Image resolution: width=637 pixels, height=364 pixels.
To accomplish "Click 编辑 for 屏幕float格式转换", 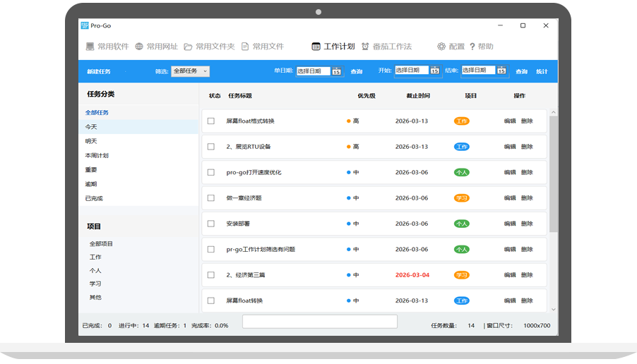I will click(x=510, y=121).
